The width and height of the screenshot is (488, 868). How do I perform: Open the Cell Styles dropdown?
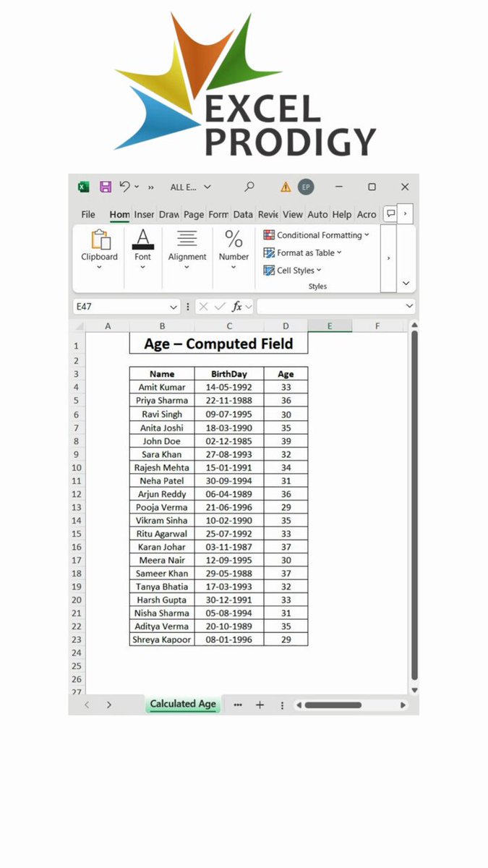pyautogui.click(x=292, y=271)
